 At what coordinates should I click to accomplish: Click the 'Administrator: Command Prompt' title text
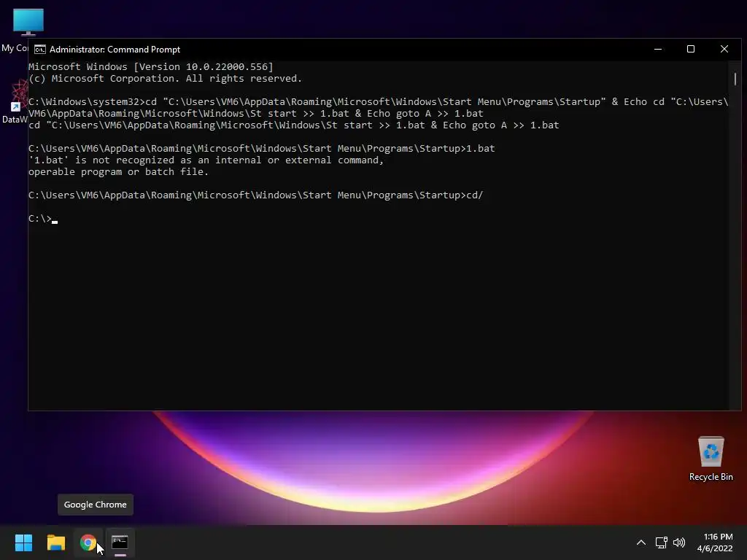115,50
